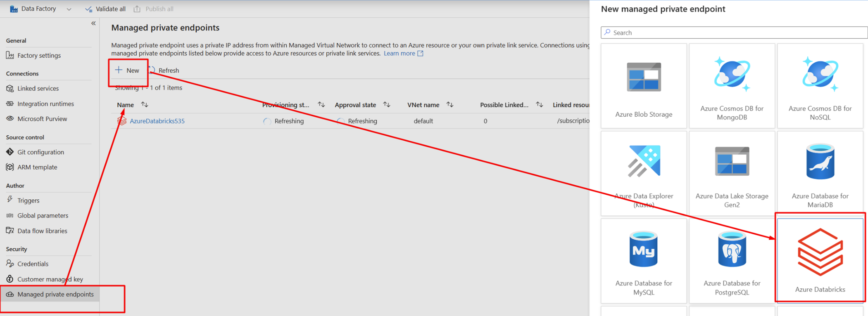The width and height of the screenshot is (868, 316).
Task: Open AzureDatabricks535 endpoint link
Action: click(x=157, y=121)
